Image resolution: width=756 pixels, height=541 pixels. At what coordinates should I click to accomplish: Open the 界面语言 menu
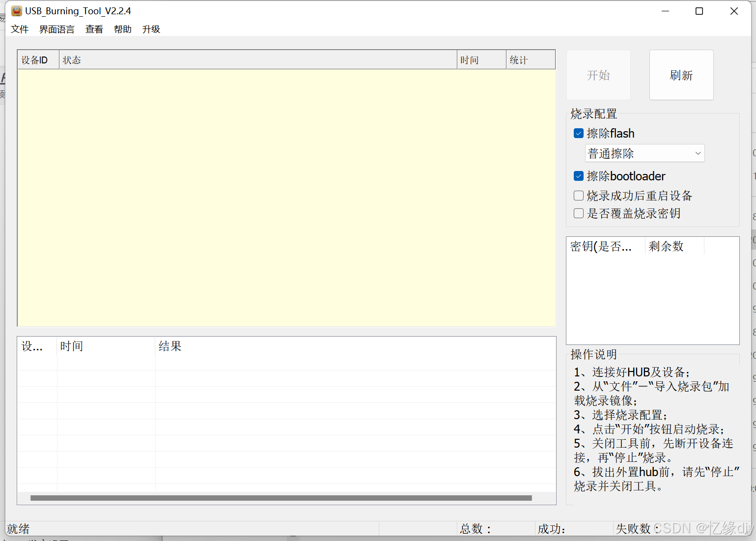57,29
